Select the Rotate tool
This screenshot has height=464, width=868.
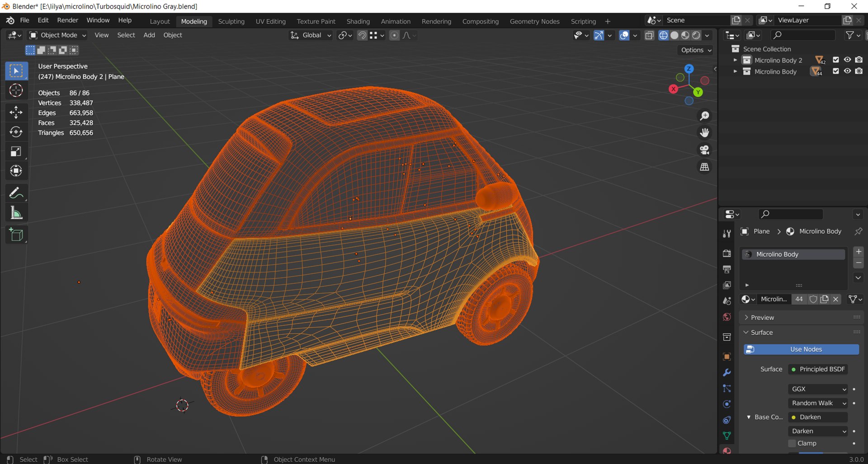click(16, 132)
